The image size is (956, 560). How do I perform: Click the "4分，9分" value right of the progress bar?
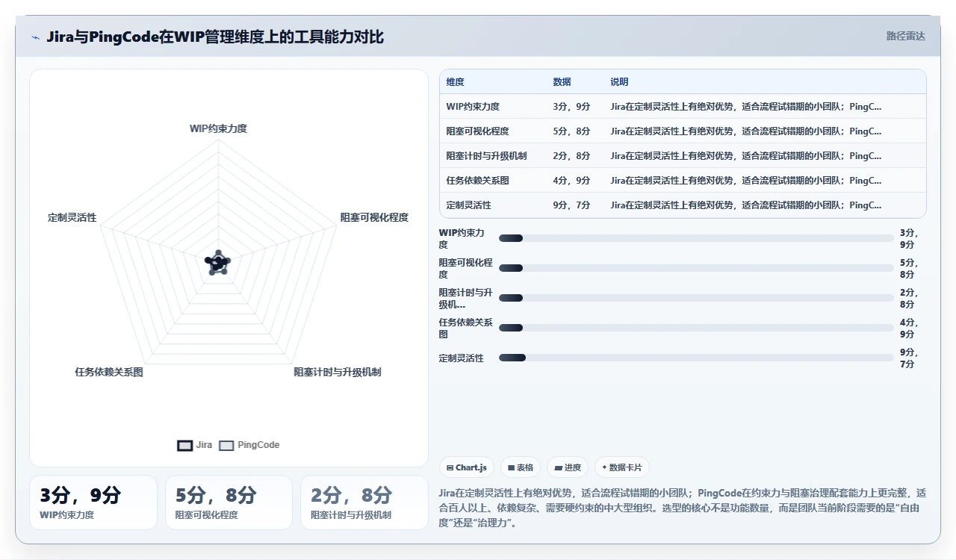coord(910,328)
